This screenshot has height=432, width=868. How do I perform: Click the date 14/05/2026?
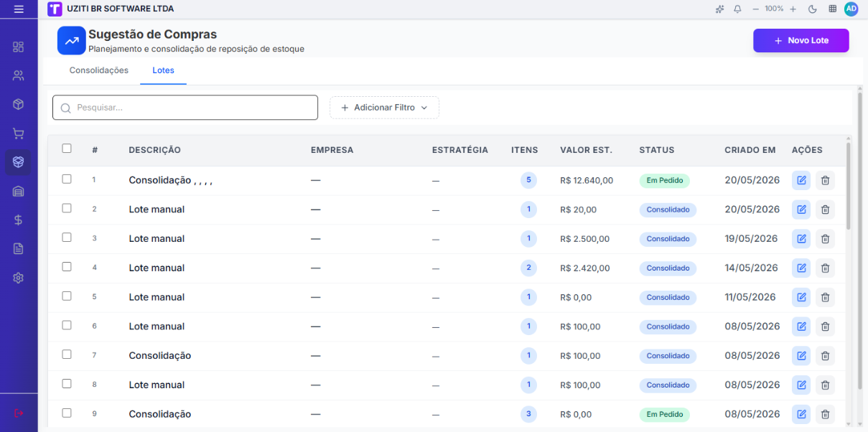coord(751,268)
